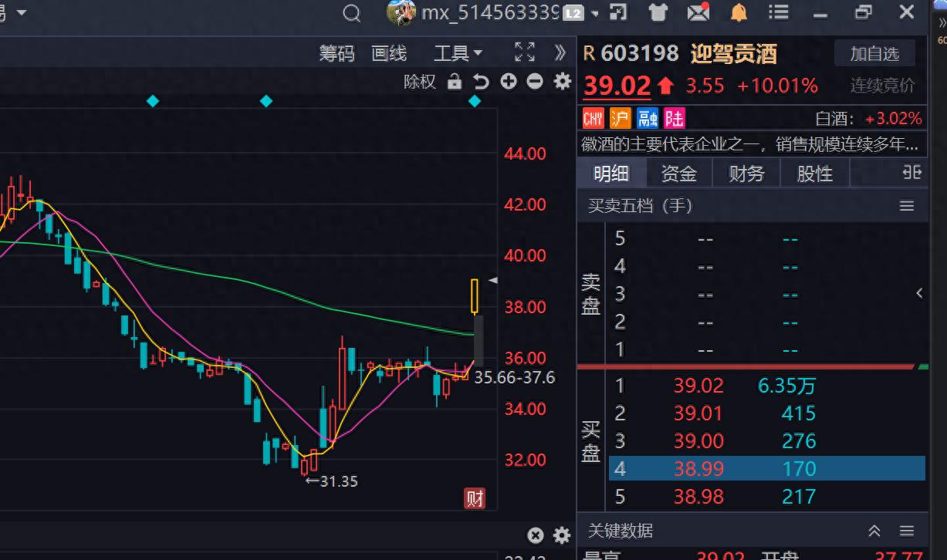Select buy level 5 price 38.98
Viewport: 947px width, 560px height.
[698, 496]
